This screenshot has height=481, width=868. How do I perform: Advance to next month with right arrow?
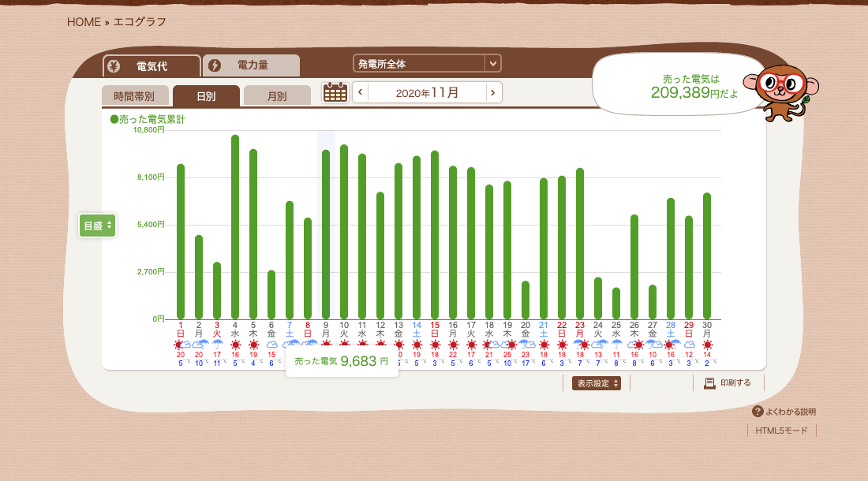(x=493, y=92)
